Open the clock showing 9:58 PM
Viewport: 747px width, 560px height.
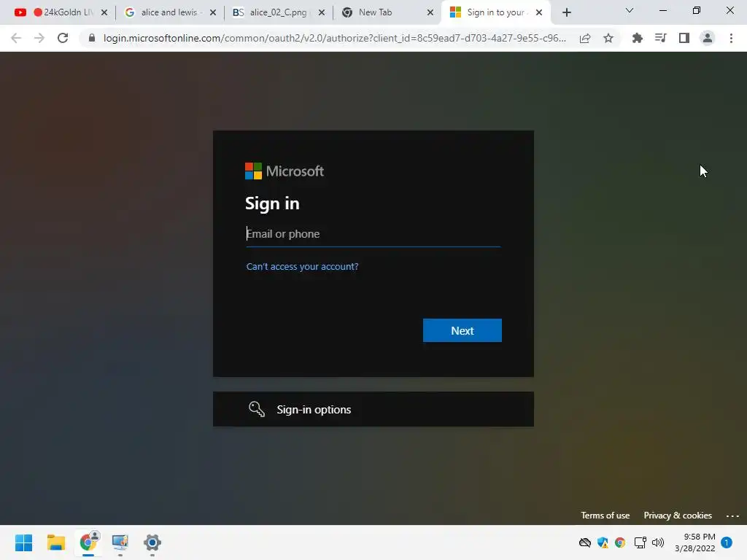pyautogui.click(x=694, y=542)
